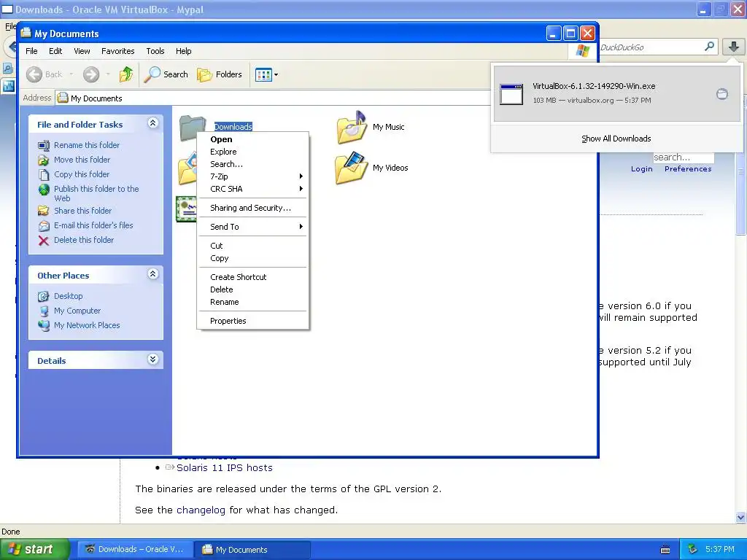The height and width of the screenshot is (560, 747).
Task: Collapse the Other Places panel
Action: [x=152, y=274]
